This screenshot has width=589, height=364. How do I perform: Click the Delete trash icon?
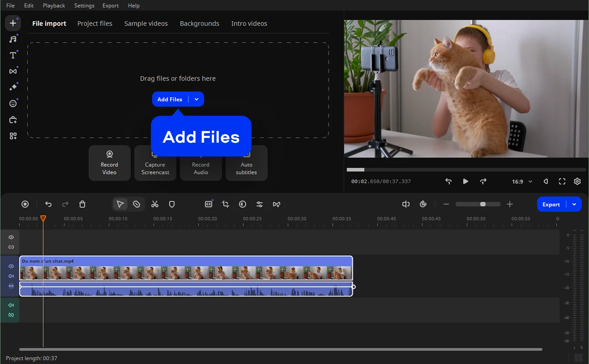pos(82,204)
